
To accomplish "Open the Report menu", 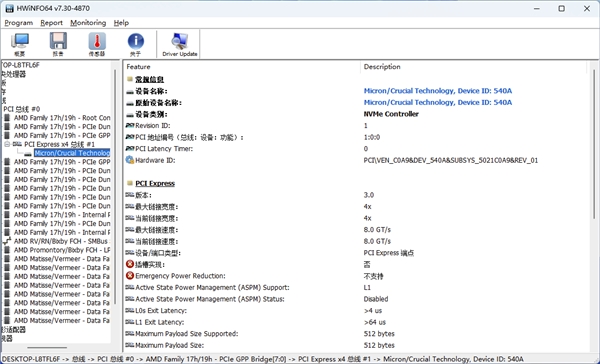I will coord(51,23).
